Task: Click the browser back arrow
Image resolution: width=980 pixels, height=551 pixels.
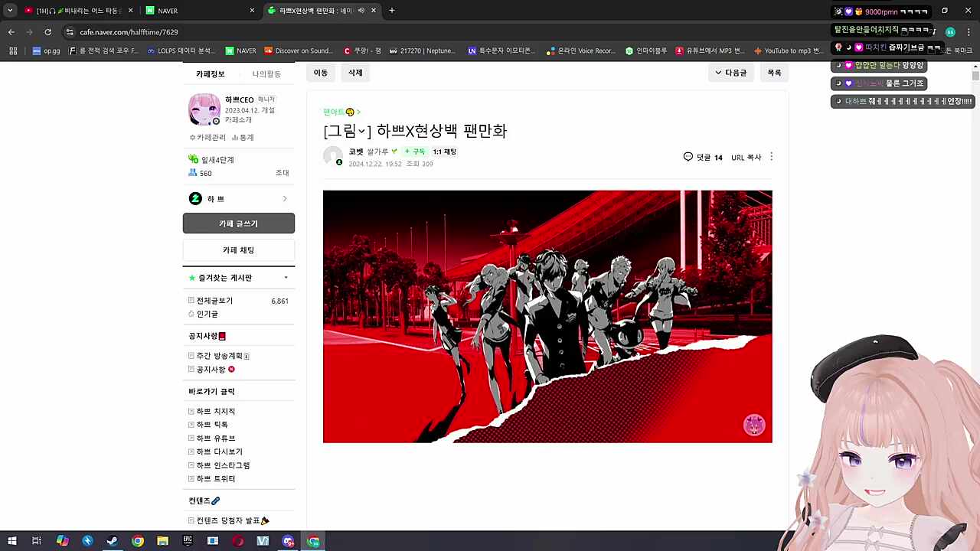Action: [11, 32]
